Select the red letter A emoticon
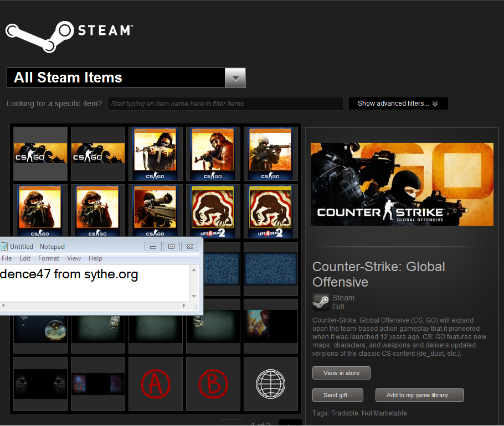 tap(156, 383)
